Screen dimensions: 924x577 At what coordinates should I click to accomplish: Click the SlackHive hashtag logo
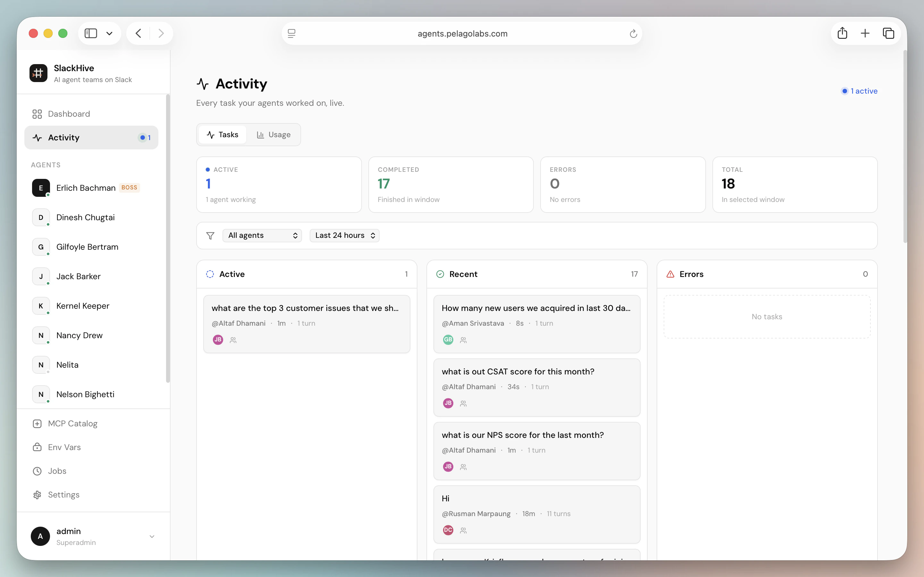(x=38, y=73)
